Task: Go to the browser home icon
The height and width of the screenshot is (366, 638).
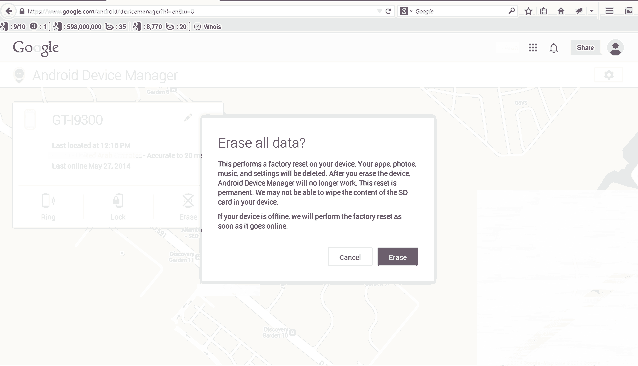Action: point(561,11)
